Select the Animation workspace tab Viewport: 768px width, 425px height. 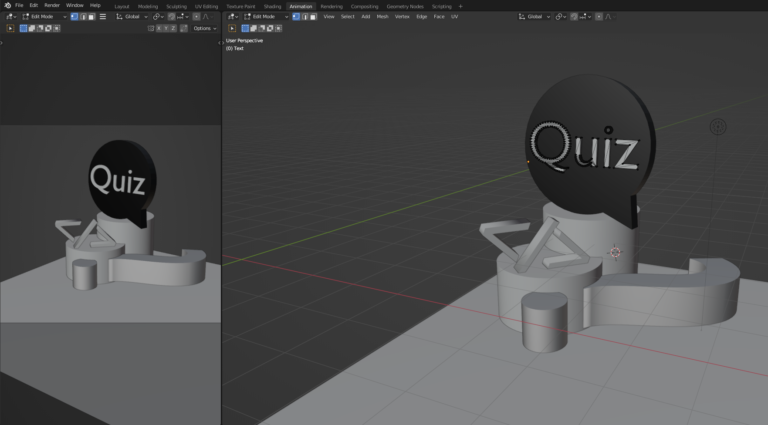pos(301,6)
